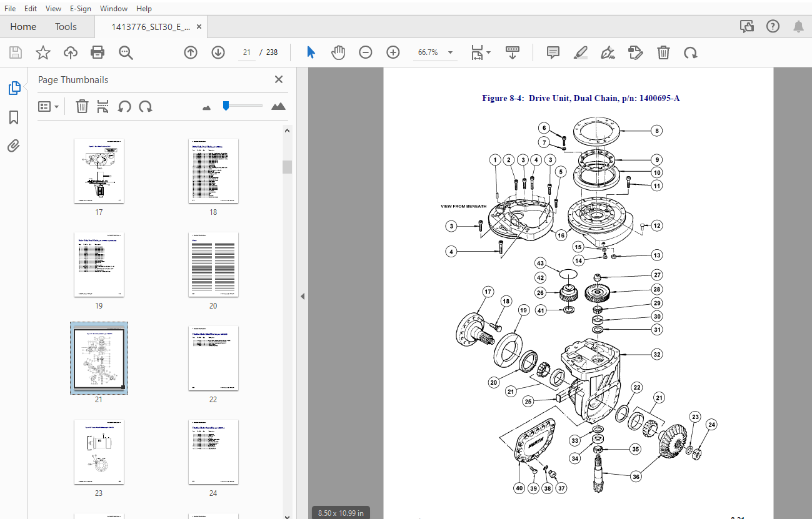The width and height of the screenshot is (812, 519).
Task: Reduce thumbnail size with the small mountain icon
Action: tap(207, 107)
